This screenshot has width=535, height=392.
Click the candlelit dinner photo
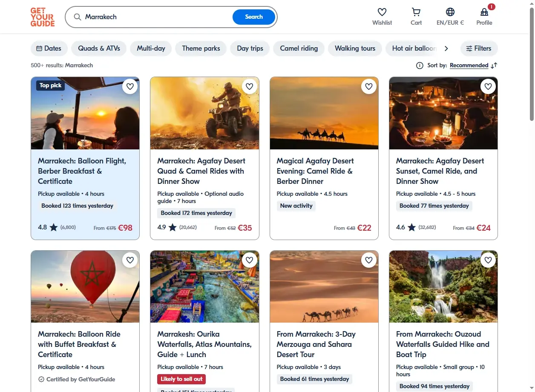pos(443,113)
